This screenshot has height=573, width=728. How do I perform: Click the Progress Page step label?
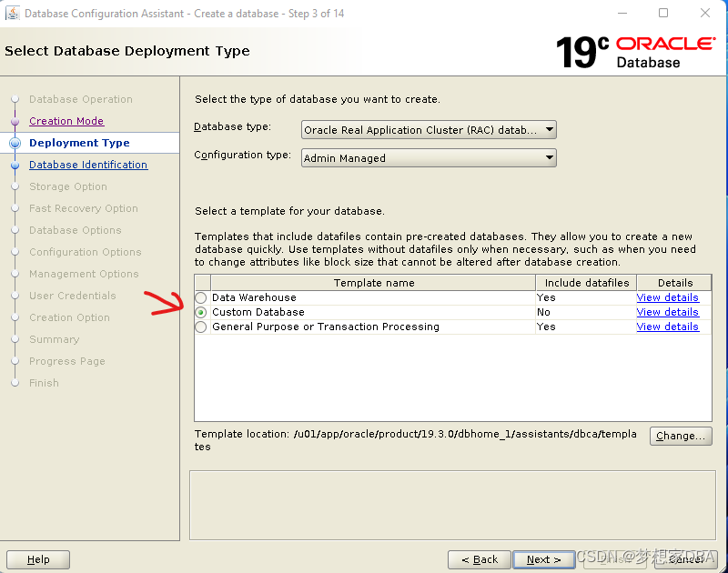[x=67, y=361]
